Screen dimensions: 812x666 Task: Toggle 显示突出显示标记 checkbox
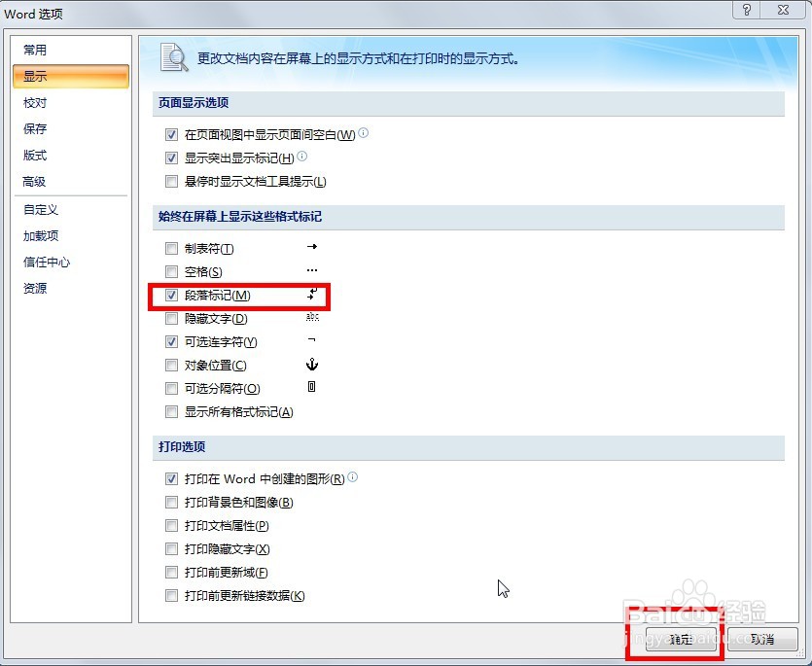point(171,158)
